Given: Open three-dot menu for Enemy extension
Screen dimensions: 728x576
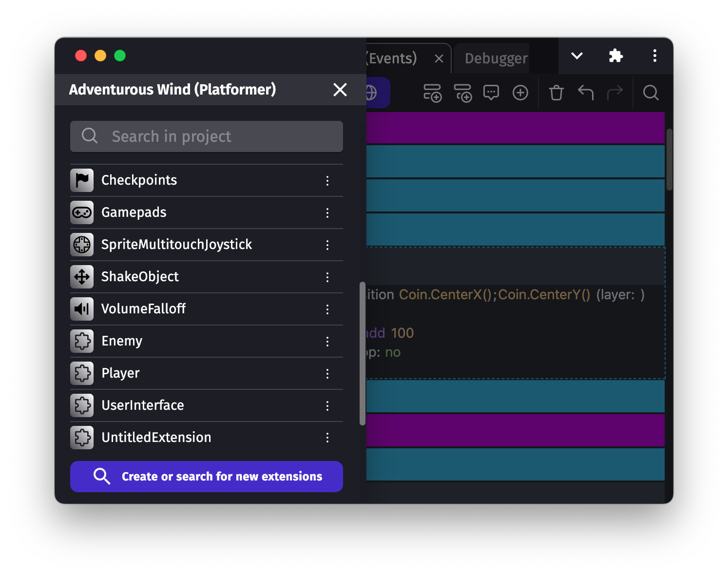Looking at the screenshot, I should [x=327, y=342].
